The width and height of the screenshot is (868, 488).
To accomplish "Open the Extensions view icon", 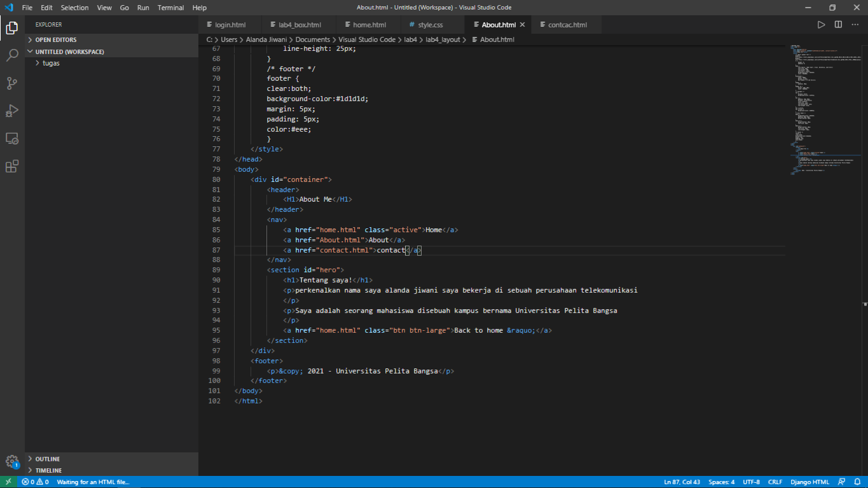I will [12, 167].
